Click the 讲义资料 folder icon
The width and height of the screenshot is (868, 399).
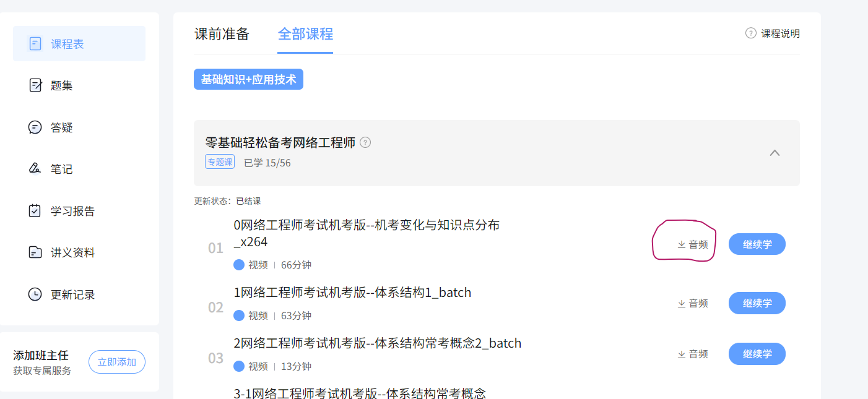35,252
